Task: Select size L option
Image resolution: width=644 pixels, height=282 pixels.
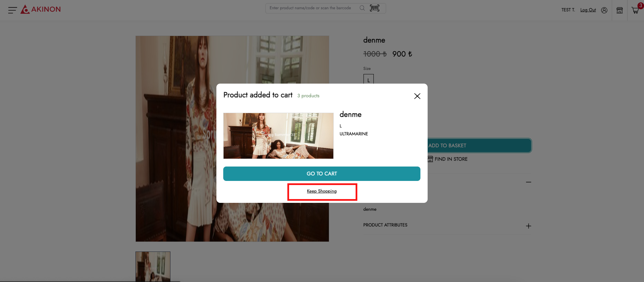Action: [369, 79]
